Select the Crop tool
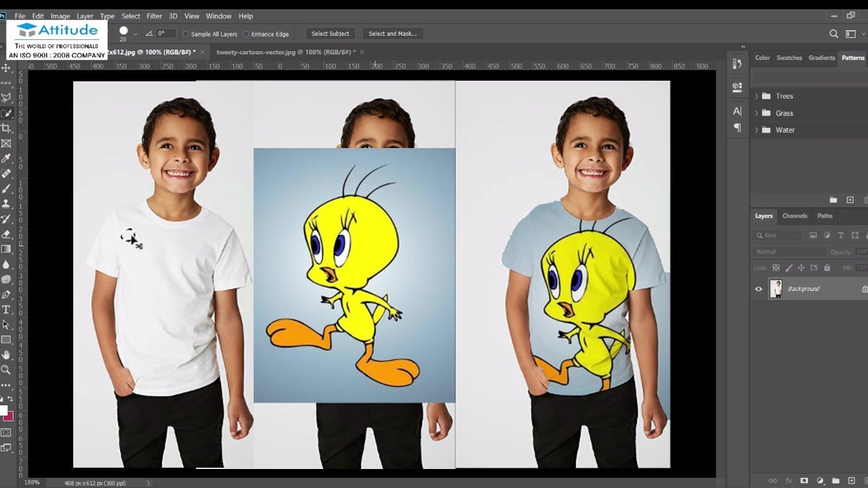Image resolution: width=868 pixels, height=488 pixels. 6,128
